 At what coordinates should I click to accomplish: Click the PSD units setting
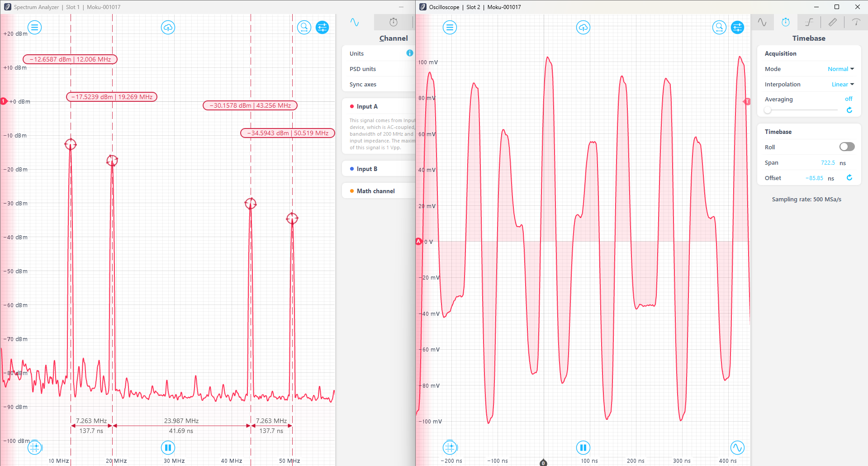coord(362,69)
